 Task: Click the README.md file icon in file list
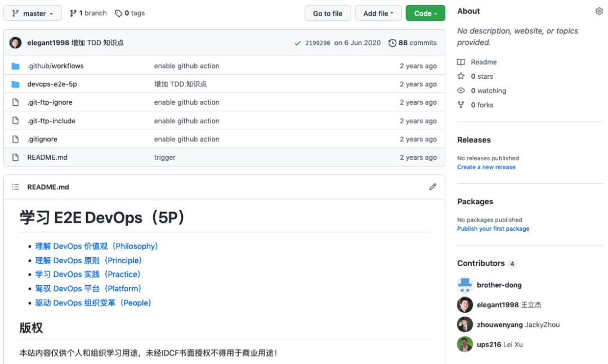pos(16,158)
